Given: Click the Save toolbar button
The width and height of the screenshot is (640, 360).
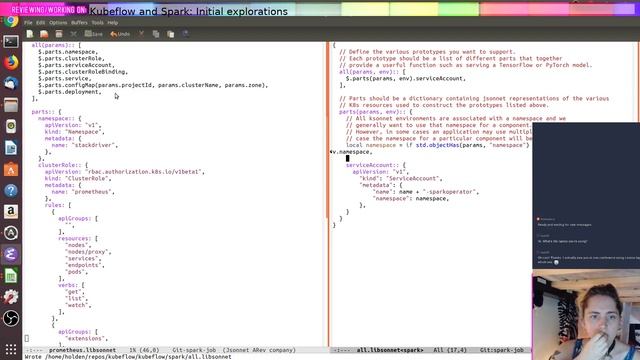Looking at the screenshot, I should (x=93, y=34).
